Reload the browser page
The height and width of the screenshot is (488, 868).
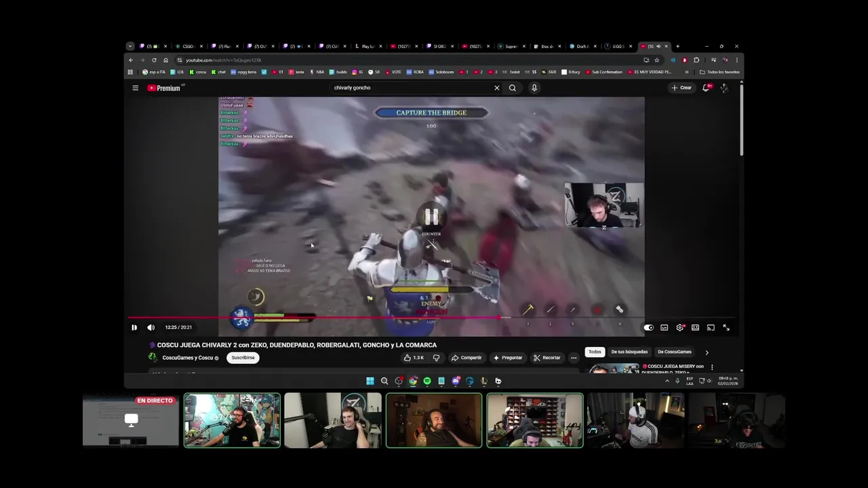pyautogui.click(x=154, y=60)
